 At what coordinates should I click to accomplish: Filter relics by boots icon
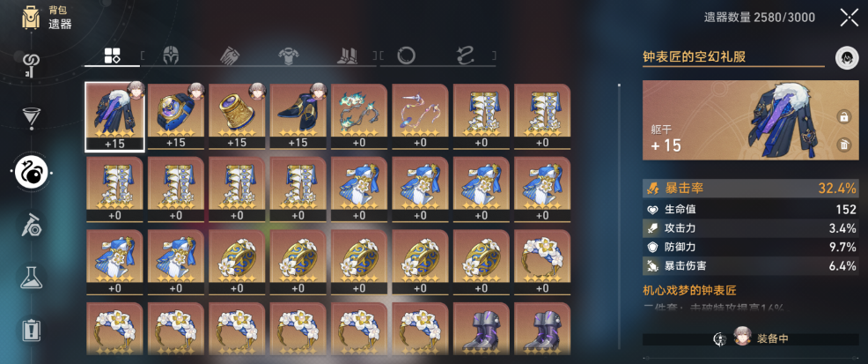coord(349,56)
